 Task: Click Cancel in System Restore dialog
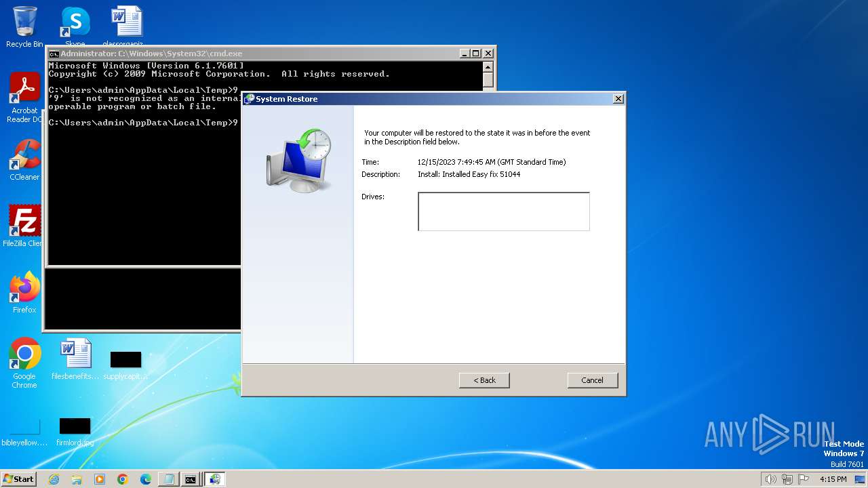(x=592, y=380)
